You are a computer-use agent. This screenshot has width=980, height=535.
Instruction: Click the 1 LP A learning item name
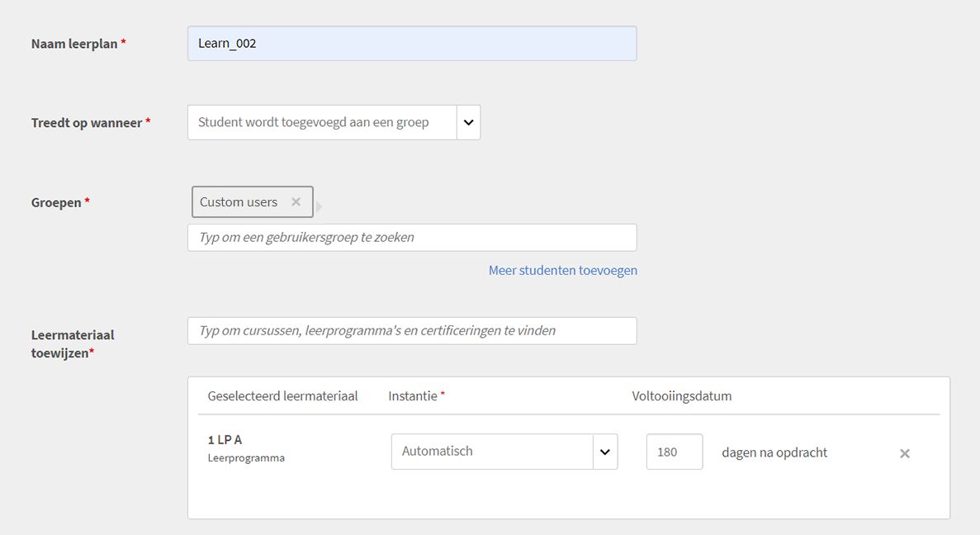(x=225, y=440)
